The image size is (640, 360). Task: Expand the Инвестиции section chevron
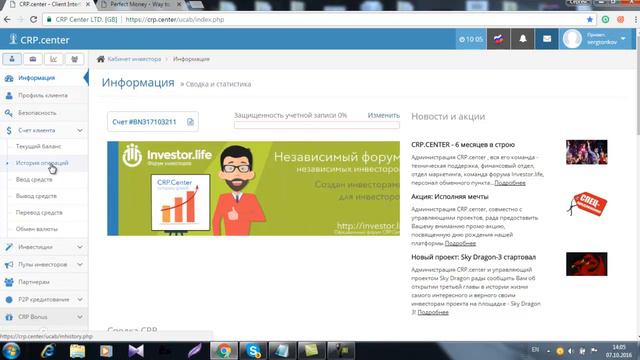(x=80, y=247)
